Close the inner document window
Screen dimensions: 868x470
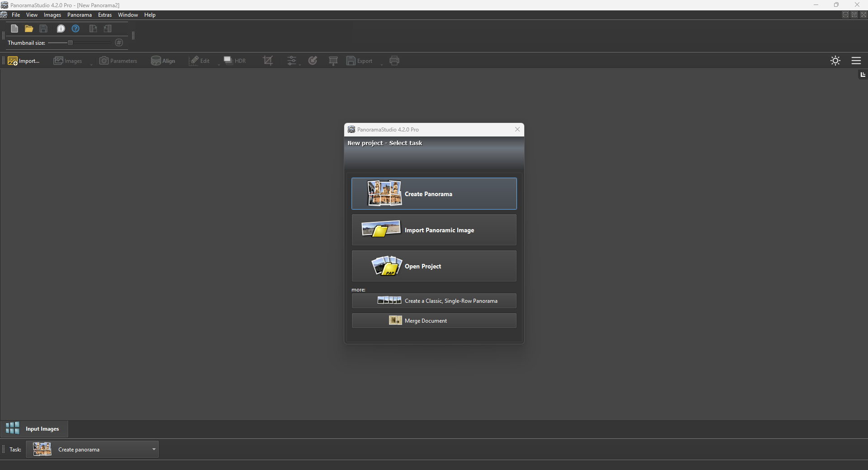863,15
